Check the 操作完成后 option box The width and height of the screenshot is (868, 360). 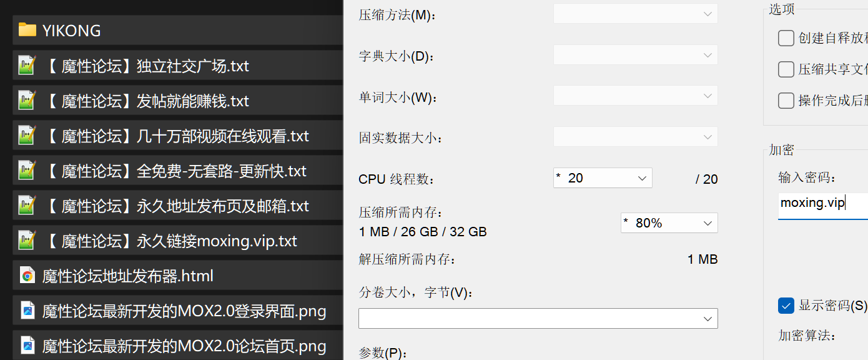786,100
